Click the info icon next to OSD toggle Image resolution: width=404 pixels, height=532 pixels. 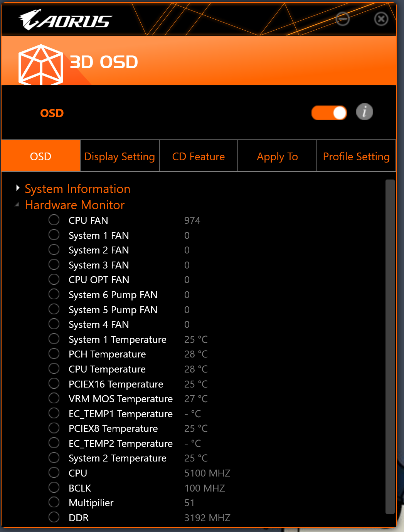click(x=364, y=112)
